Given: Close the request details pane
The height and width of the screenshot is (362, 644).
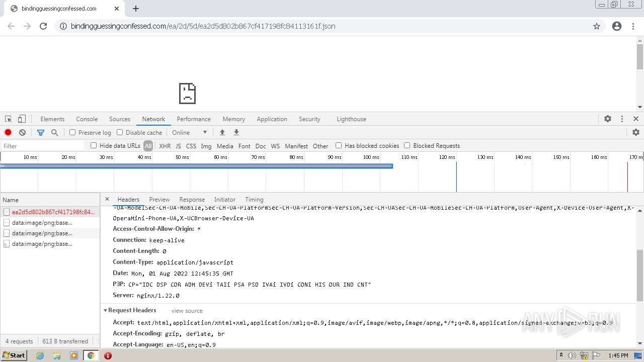Looking at the screenshot, I should [x=107, y=199].
